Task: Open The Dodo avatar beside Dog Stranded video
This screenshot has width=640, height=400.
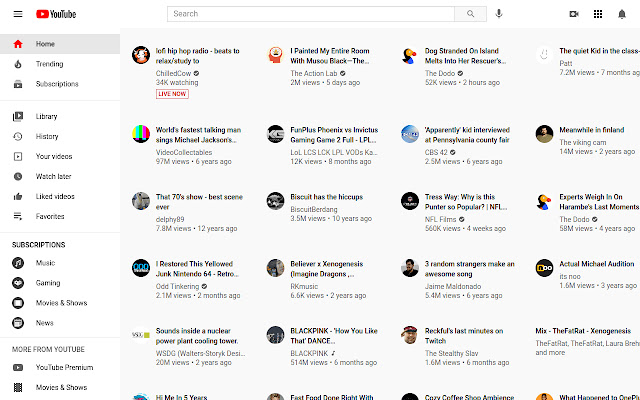Action: [410, 55]
